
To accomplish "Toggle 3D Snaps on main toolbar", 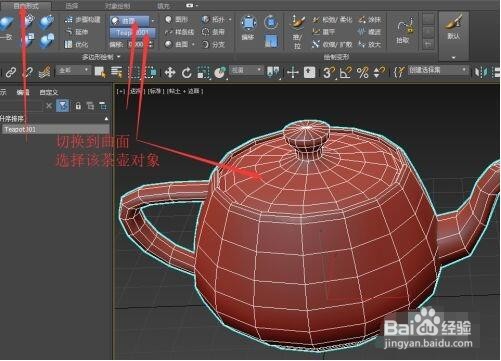I will point(328,72).
